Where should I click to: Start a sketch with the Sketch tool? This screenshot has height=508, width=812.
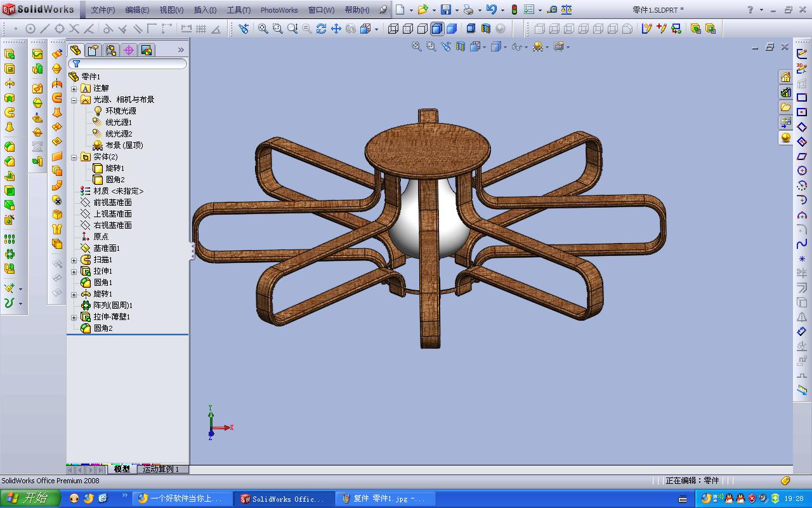[802, 54]
